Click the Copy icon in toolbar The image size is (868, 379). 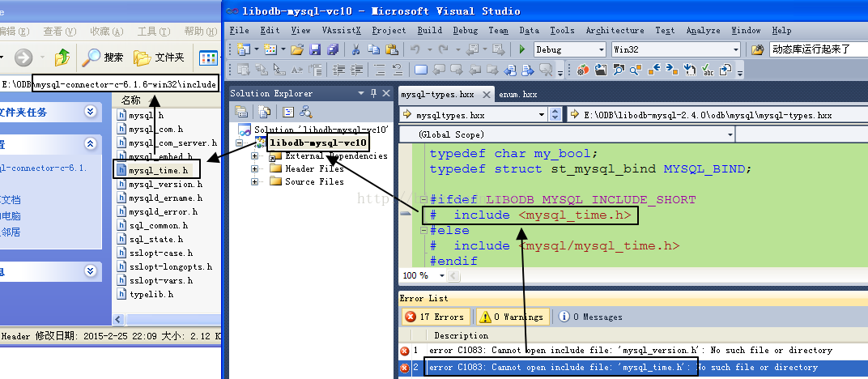(x=373, y=49)
